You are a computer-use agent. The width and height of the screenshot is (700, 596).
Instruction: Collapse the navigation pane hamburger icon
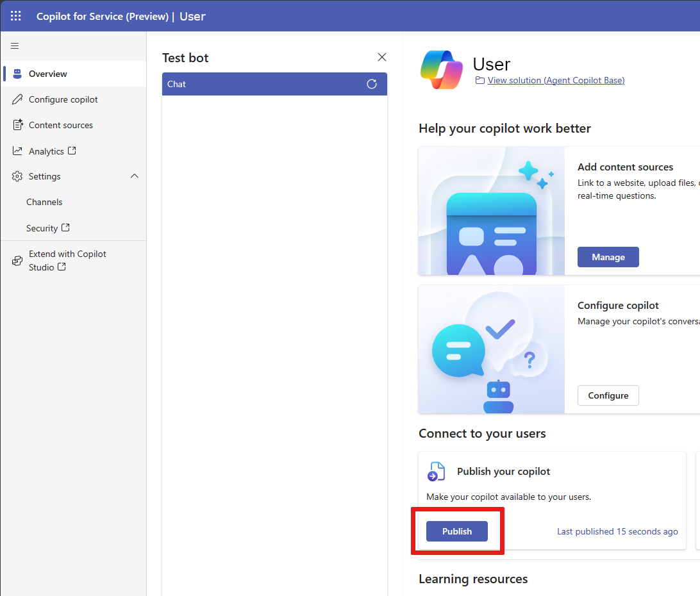(x=15, y=46)
